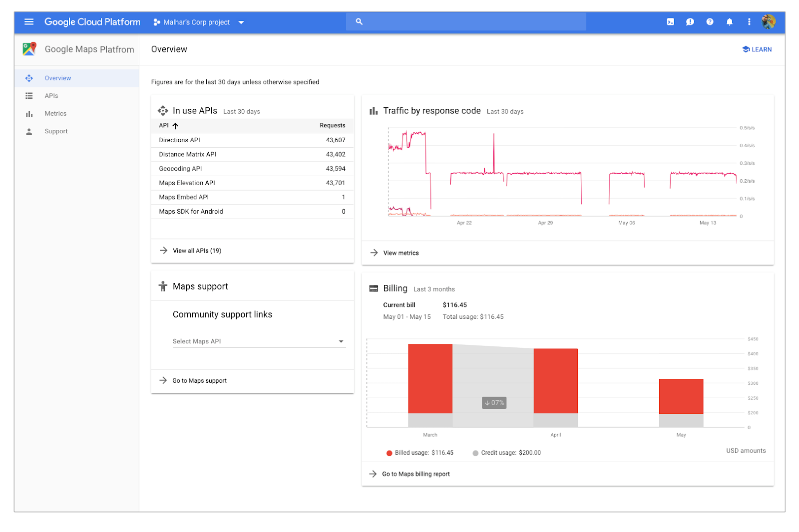Image resolution: width=799 pixels, height=532 pixels.
Task: Open the Notifications bell icon
Action: pyautogui.click(x=729, y=22)
